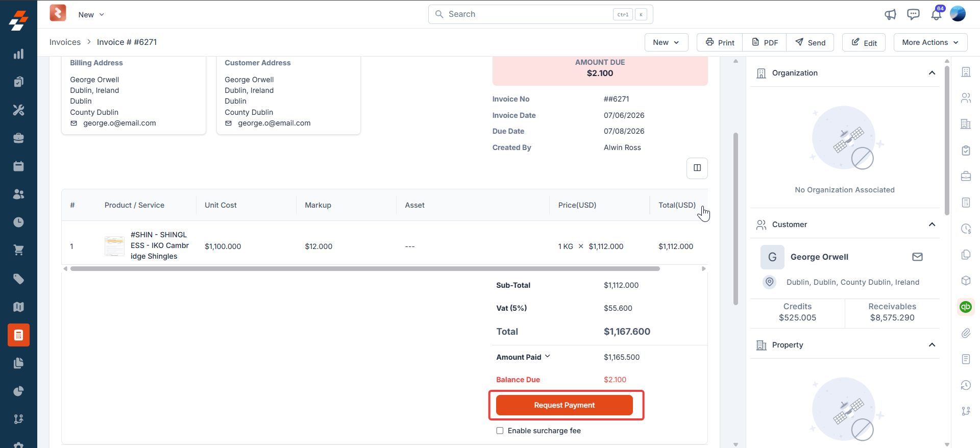The width and height of the screenshot is (980, 448).
Task: Open the history clock icon in right rail
Action: (966, 385)
